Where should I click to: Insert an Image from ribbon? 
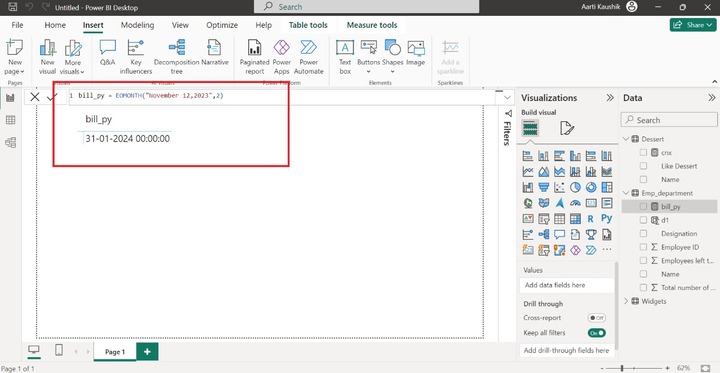416,53
